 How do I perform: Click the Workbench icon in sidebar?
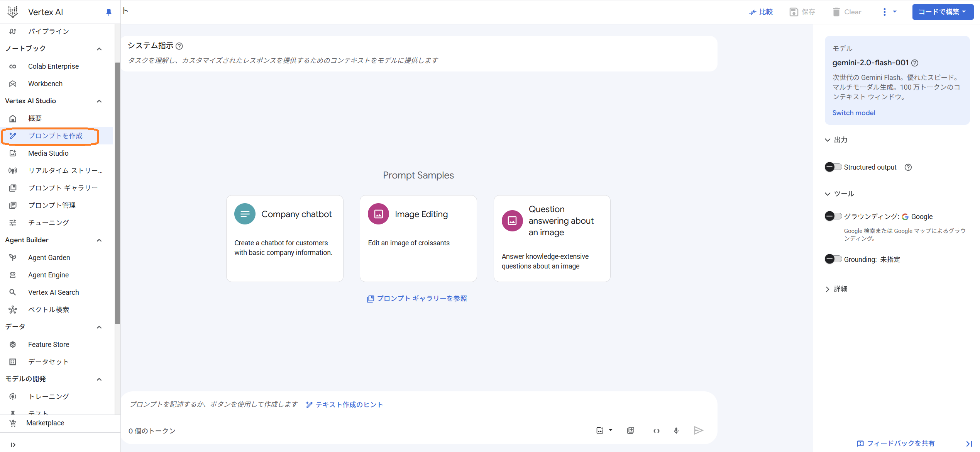[13, 84]
